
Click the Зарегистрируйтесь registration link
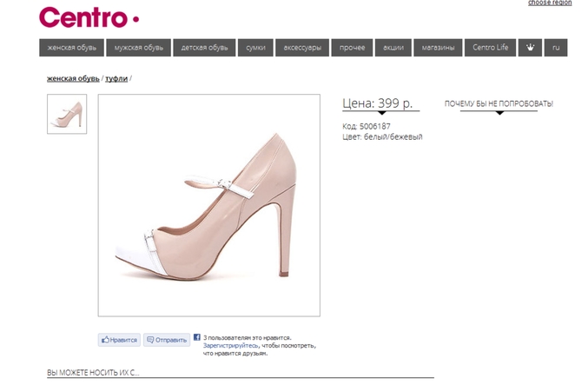[229, 345]
